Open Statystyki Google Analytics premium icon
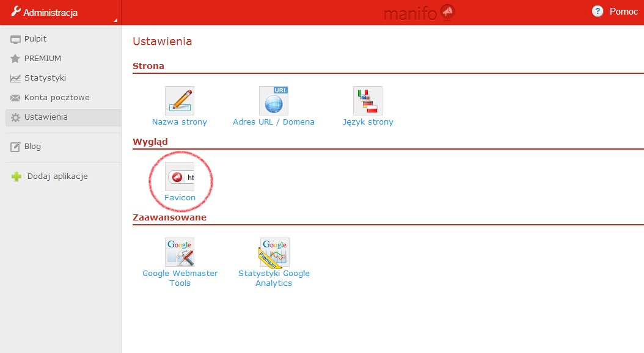644x353 pixels. pyautogui.click(x=274, y=252)
